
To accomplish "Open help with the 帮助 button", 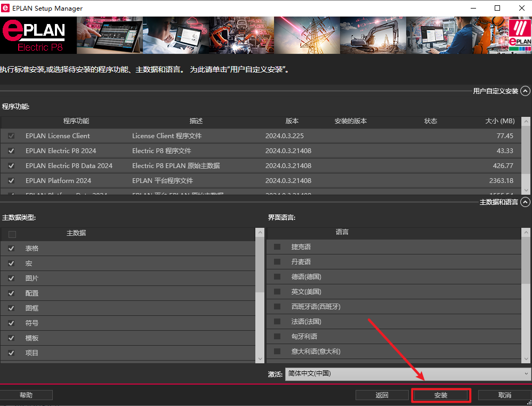I will point(26,395).
